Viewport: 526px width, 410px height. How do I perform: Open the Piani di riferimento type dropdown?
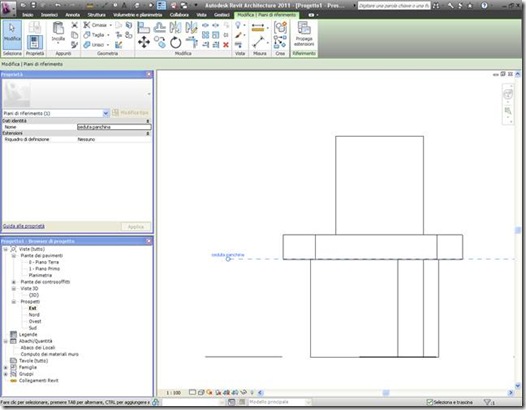[106, 113]
